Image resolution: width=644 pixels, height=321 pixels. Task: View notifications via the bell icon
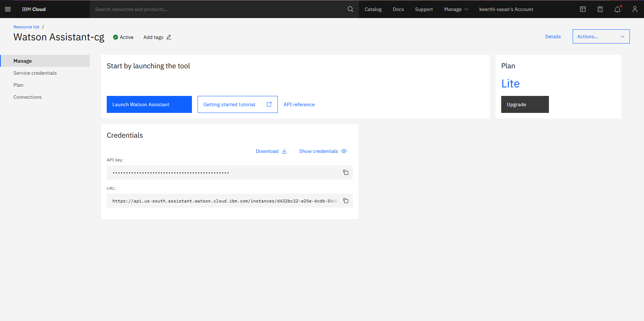[617, 10]
